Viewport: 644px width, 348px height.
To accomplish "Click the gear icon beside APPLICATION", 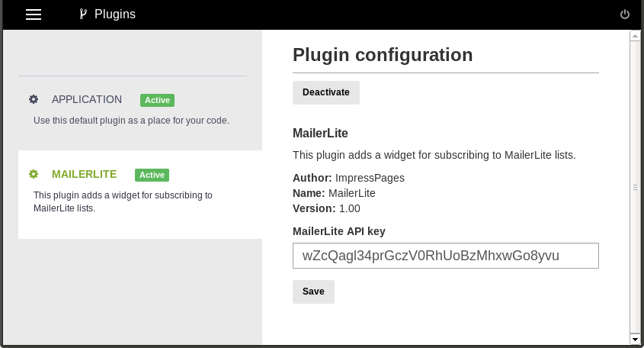I will 34,99.
